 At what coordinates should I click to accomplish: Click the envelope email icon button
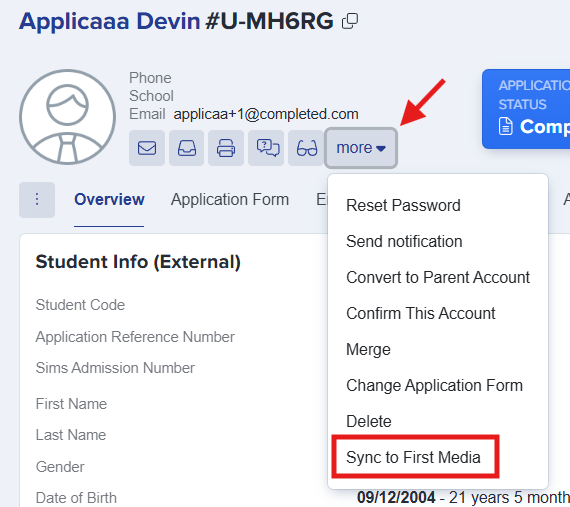(147, 148)
